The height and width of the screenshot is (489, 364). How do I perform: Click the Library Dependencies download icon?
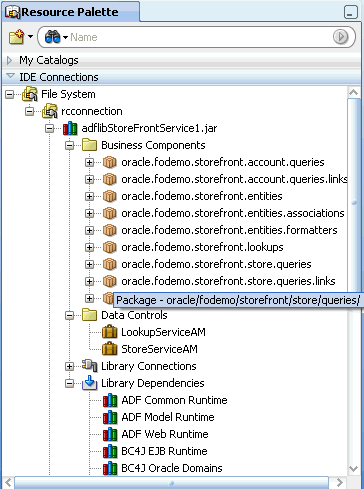pos(90,383)
